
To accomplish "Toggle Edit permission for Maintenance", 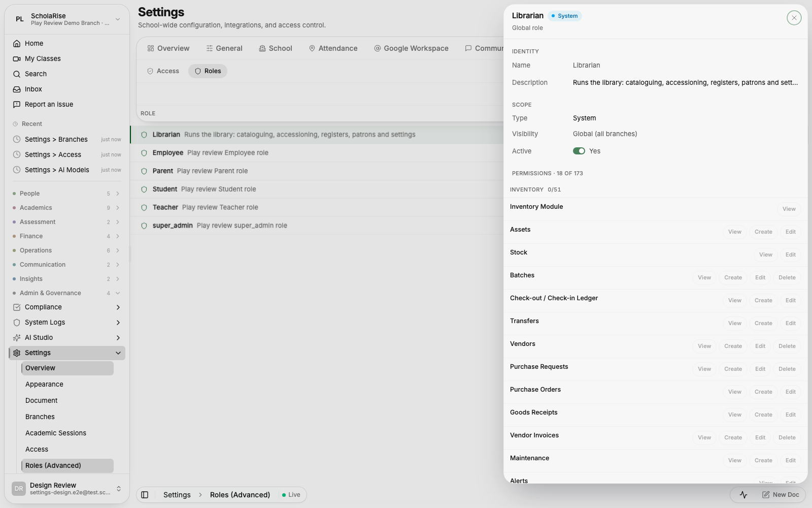I will click(791, 460).
